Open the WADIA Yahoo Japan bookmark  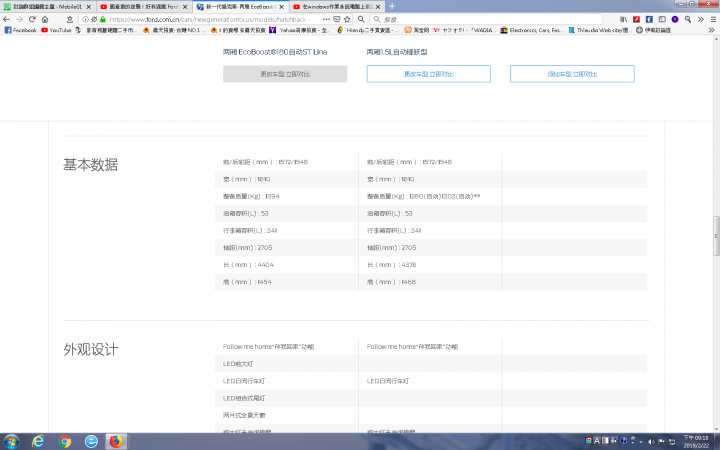(463, 30)
